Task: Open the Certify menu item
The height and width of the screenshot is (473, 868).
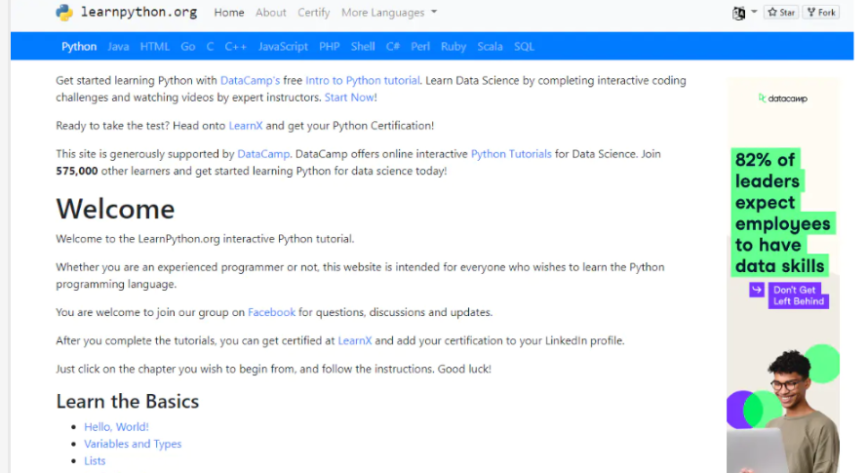Action: [313, 12]
